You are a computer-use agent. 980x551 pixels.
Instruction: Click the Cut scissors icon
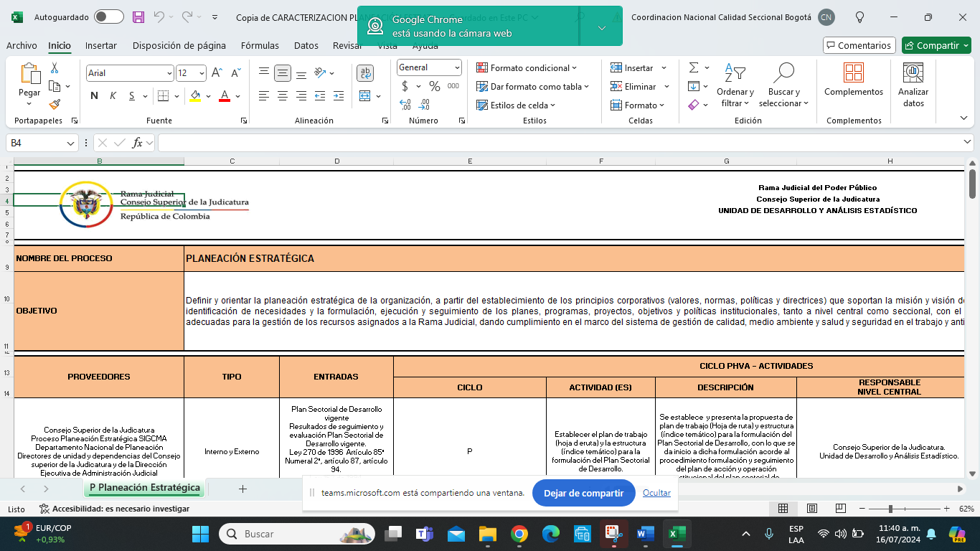coord(54,68)
